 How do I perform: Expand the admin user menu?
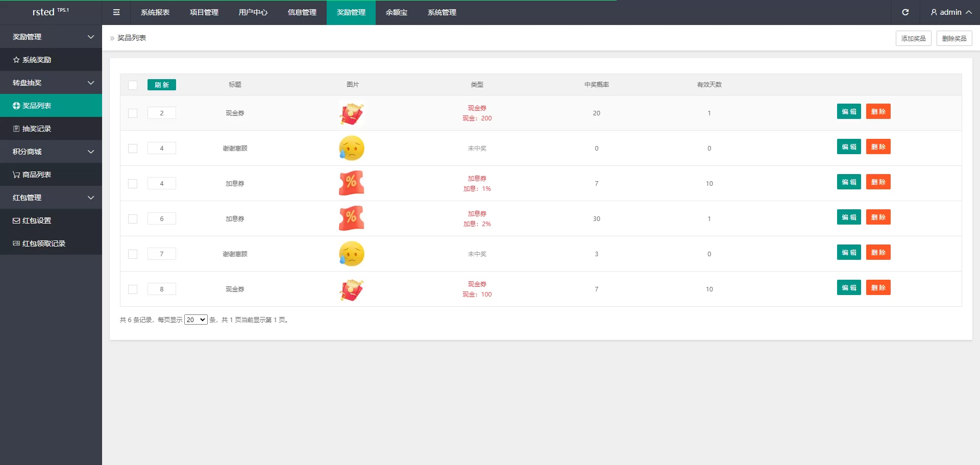click(x=950, y=12)
